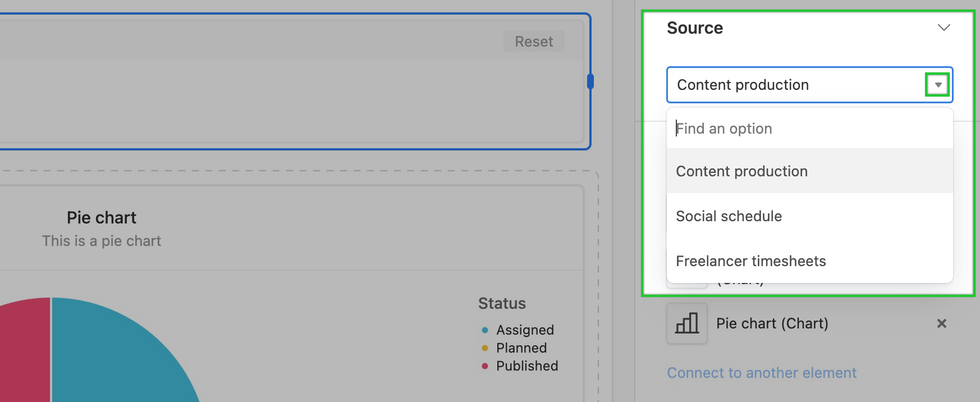Click the Content production combo box field
This screenshot has height=402, width=980.
coord(809,85)
